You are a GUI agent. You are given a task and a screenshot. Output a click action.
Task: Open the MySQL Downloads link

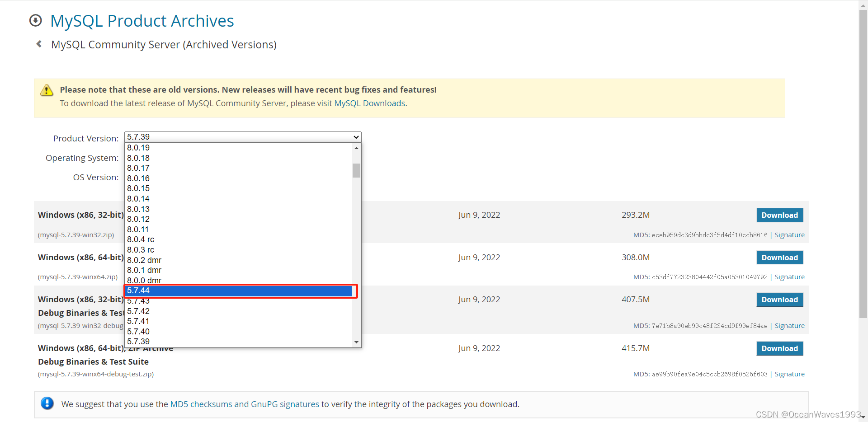pyautogui.click(x=369, y=103)
